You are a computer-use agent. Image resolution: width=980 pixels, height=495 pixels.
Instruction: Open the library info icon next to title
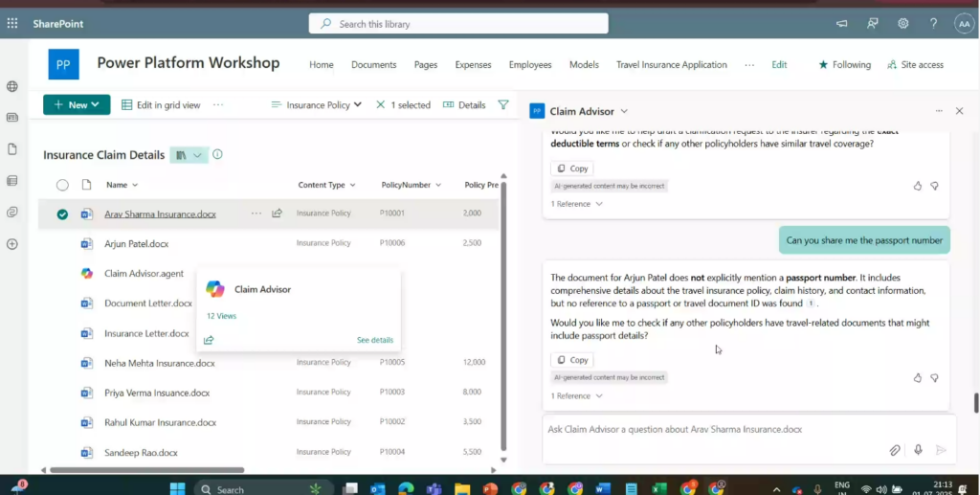(x=217, y=154)
